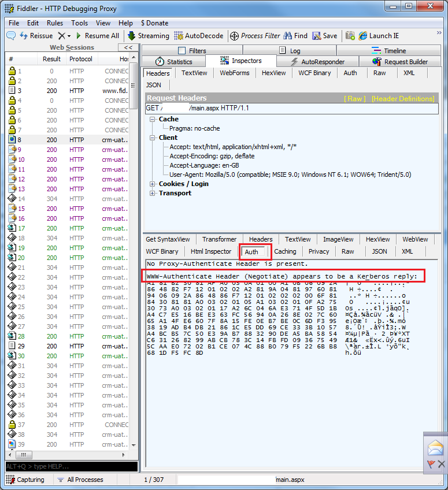
Task: Select session 39 image icon
Action: point(12,444)
